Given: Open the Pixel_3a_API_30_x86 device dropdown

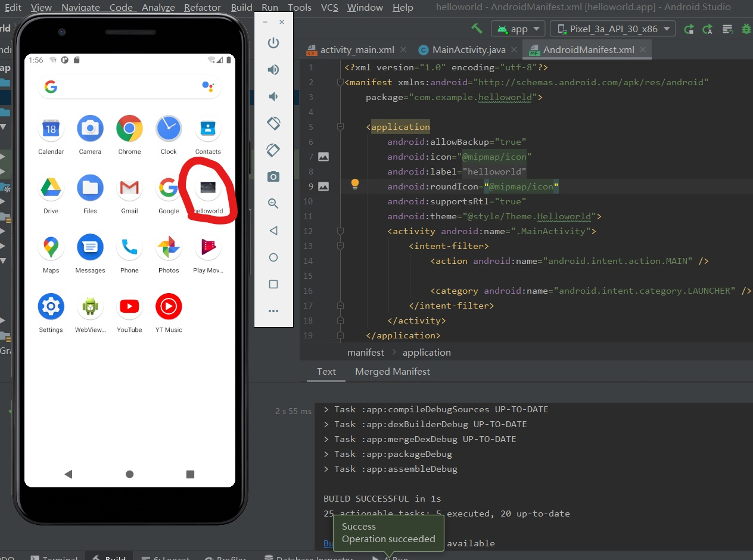Looking at the screenshot, I should 613,29.
